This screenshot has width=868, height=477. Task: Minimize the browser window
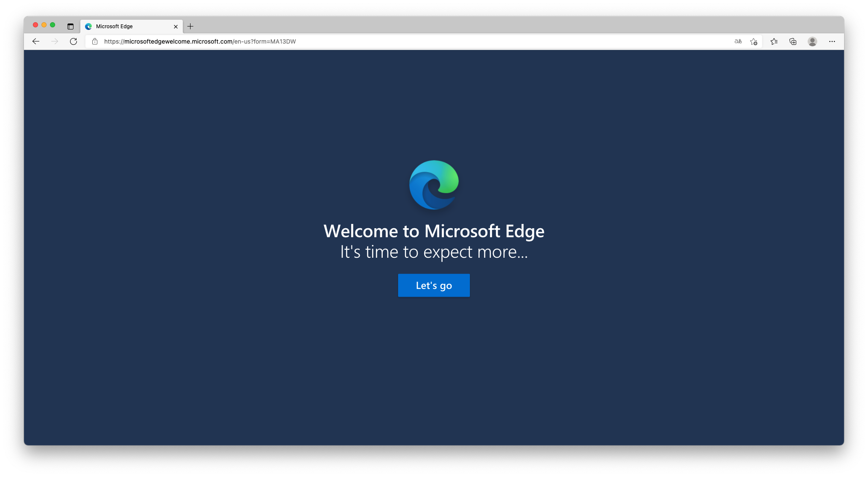tap(44, 25)
